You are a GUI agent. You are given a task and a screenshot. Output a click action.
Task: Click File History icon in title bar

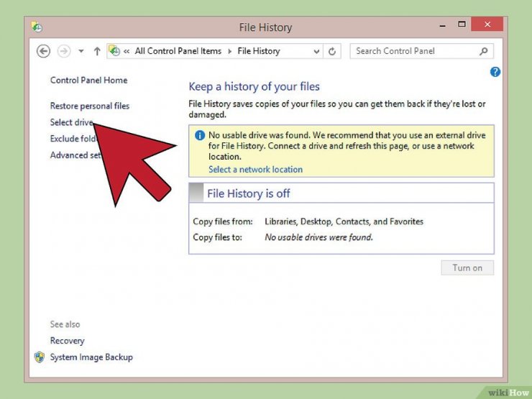37,27
